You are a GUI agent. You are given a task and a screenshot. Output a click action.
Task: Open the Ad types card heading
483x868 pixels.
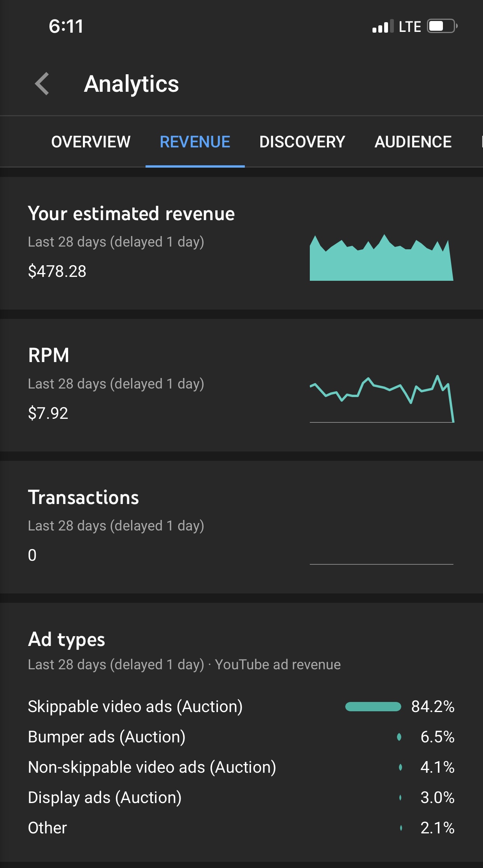(x=67, y=640)
